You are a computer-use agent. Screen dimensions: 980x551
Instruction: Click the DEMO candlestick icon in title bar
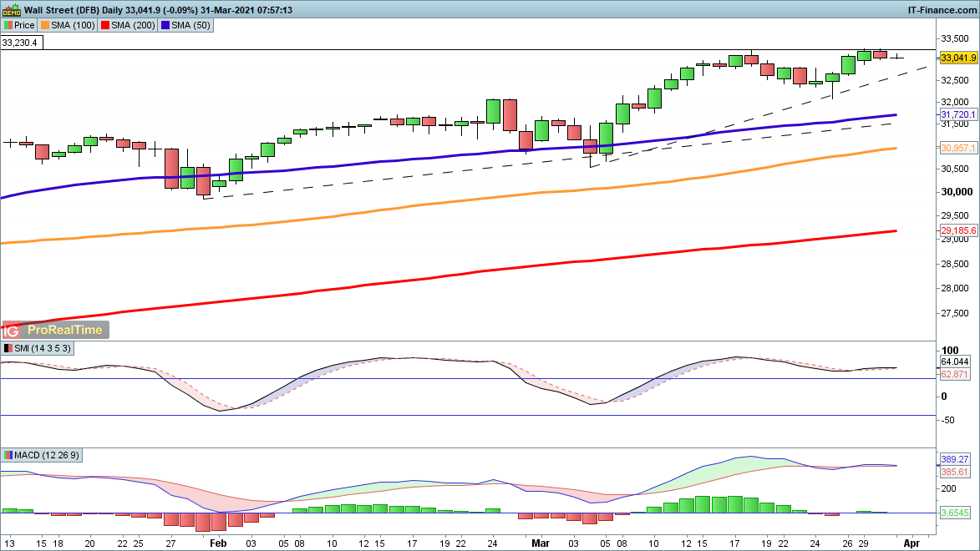11,10
